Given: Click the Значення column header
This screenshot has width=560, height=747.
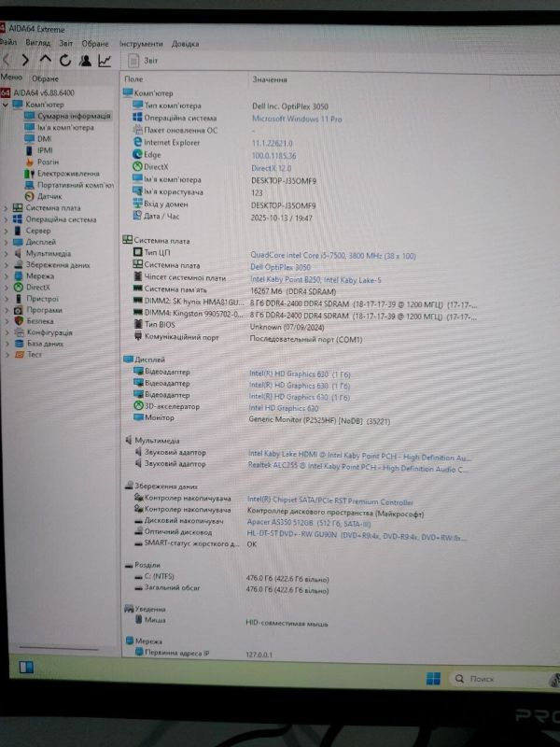Looking at the screenshot, I should (270, 79).
